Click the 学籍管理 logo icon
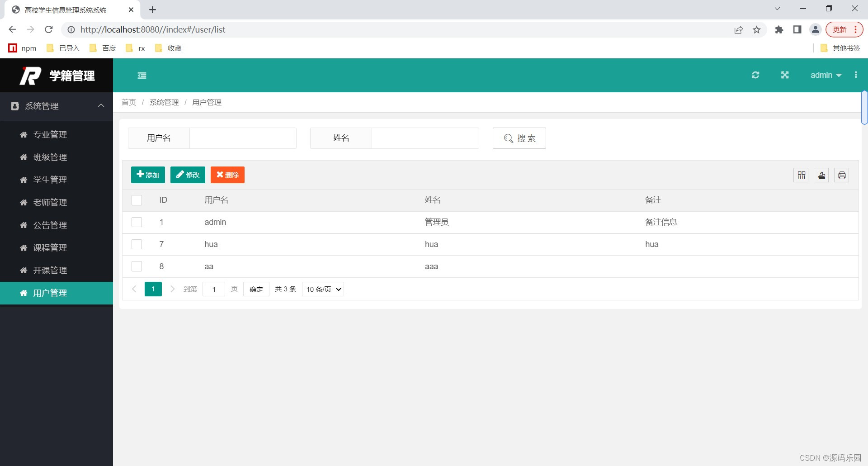This screenshot has height=466, width=868. pos(30,75)
